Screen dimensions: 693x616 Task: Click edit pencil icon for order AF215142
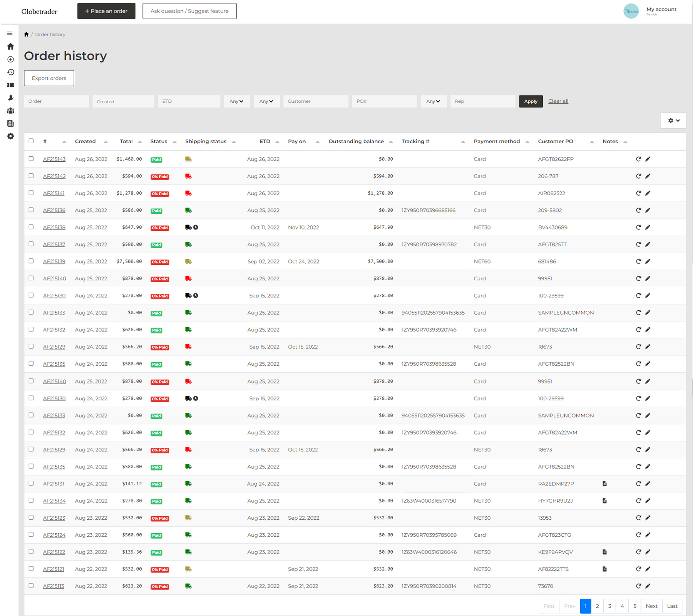pyautogui.click(x=648, y=176)
